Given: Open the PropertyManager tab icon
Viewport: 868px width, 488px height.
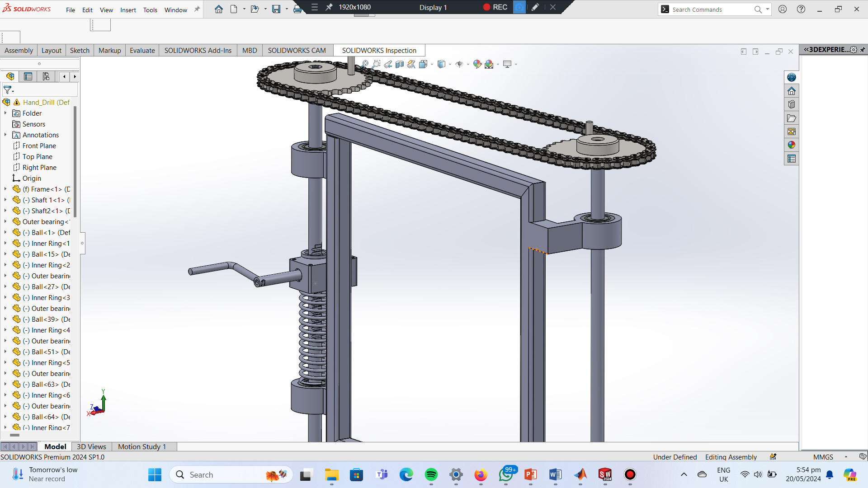Looking at the screenshot, I should coord(28,76).
